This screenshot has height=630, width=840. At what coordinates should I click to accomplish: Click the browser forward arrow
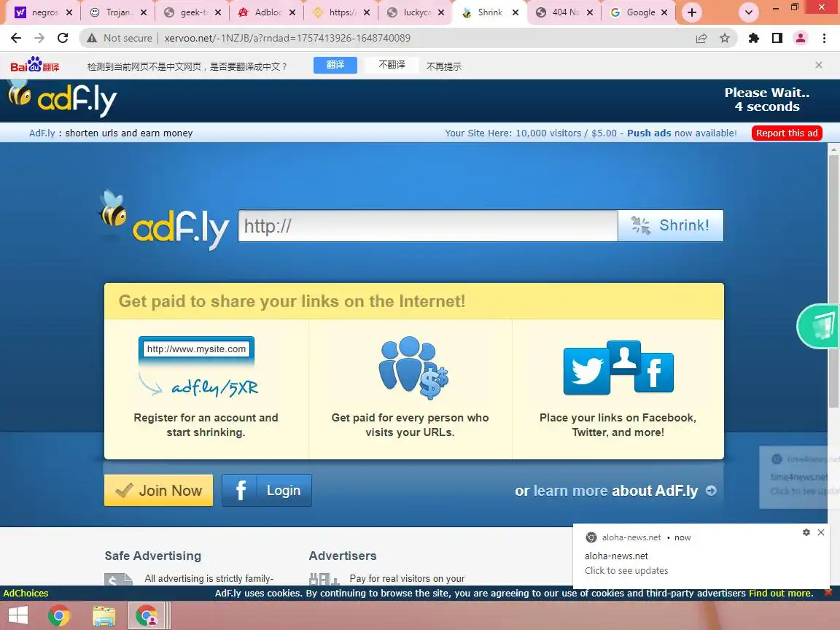pyautogui.click(x=39, y=38)
